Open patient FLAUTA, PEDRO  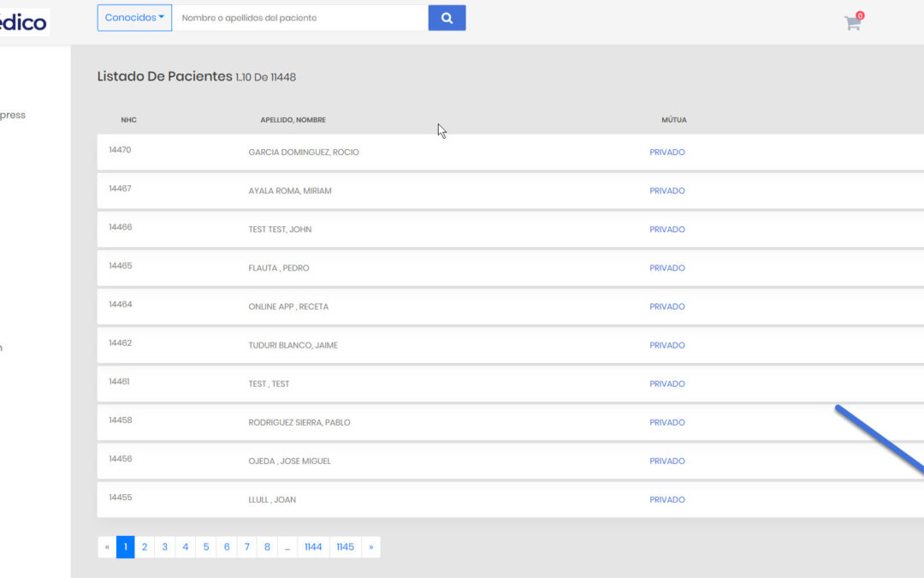point(279,268)
